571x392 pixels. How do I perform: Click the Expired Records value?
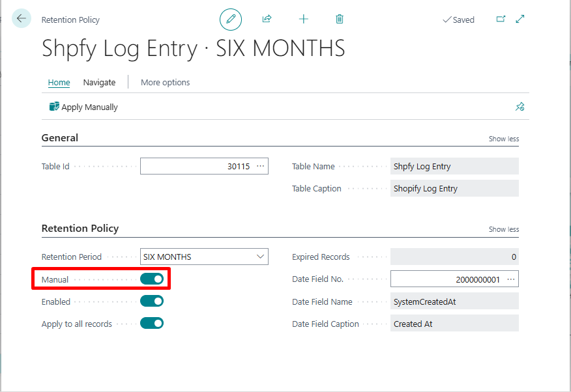(x=454, y=257)
